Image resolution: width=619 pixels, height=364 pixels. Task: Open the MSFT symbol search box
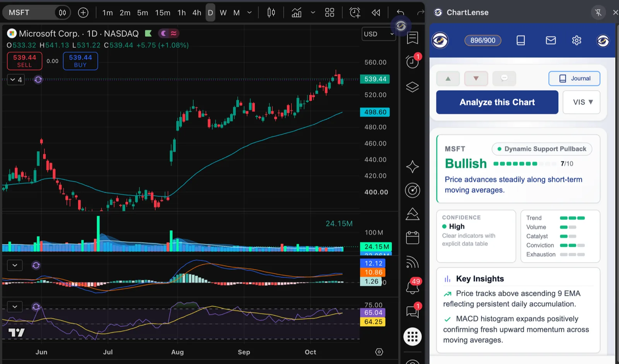pyautogui.click(x=29, y=13)
